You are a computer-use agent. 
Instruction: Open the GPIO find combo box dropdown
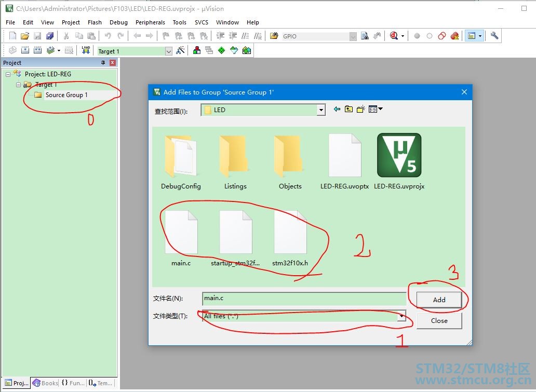353,36
